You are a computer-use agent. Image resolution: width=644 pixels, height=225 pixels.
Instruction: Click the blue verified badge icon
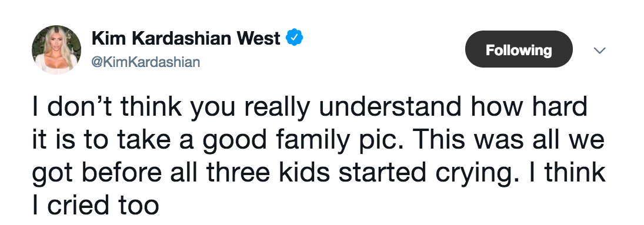point(295,38)
